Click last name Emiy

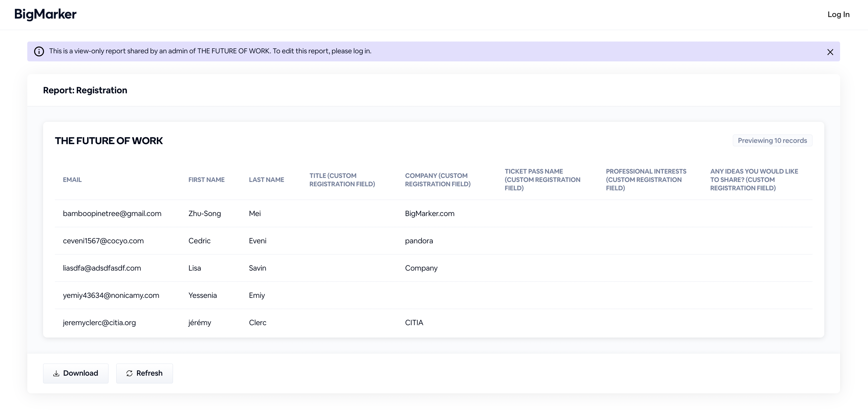coord(257,295)
